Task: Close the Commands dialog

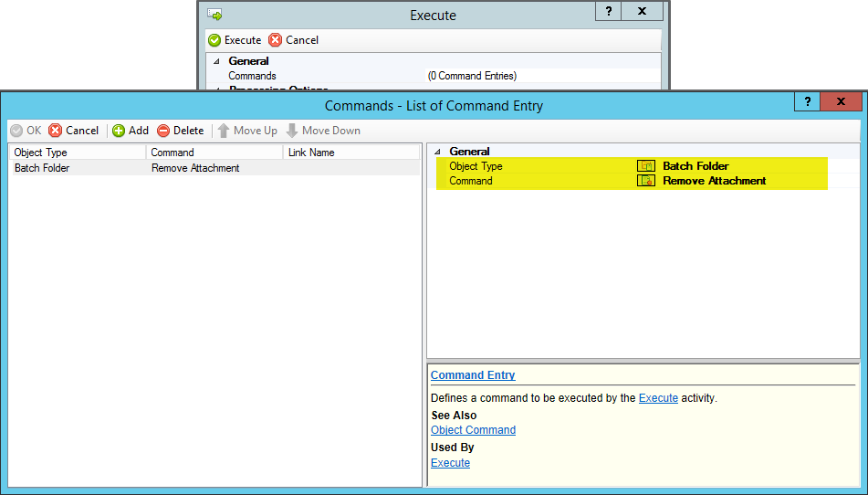Action: pos(841,101)
